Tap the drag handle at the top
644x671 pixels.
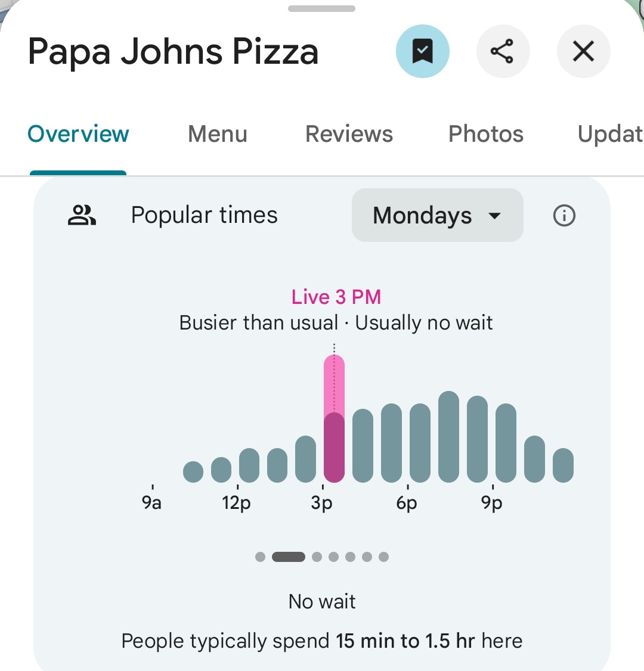click(321, 9)
